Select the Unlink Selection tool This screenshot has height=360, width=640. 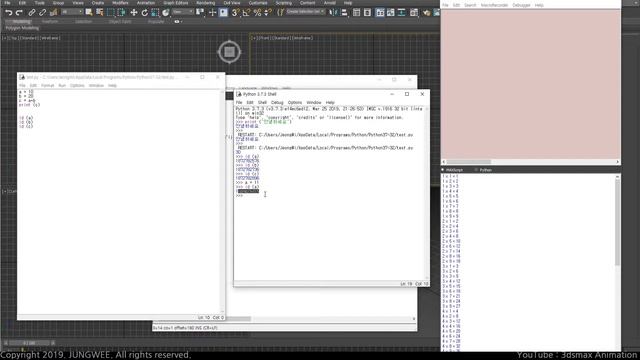[x=42, y=13]
